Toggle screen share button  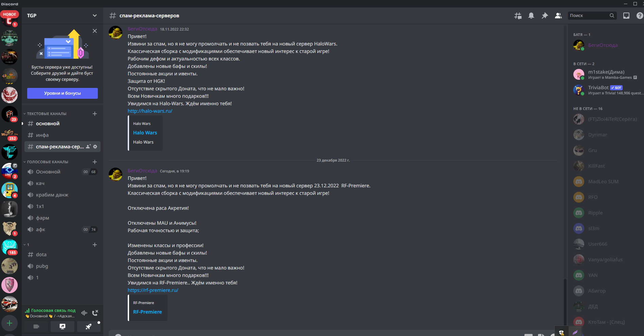tap(62, 326)
